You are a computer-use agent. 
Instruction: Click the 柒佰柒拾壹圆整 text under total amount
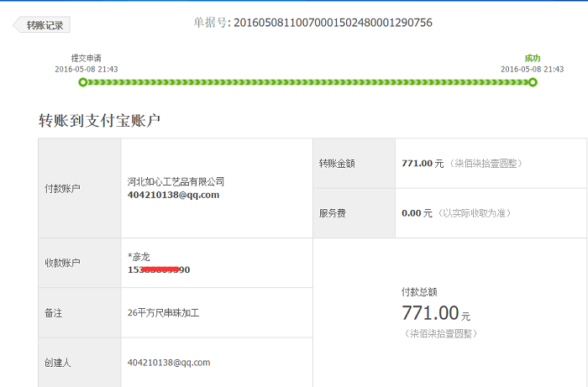coord(441,333)
